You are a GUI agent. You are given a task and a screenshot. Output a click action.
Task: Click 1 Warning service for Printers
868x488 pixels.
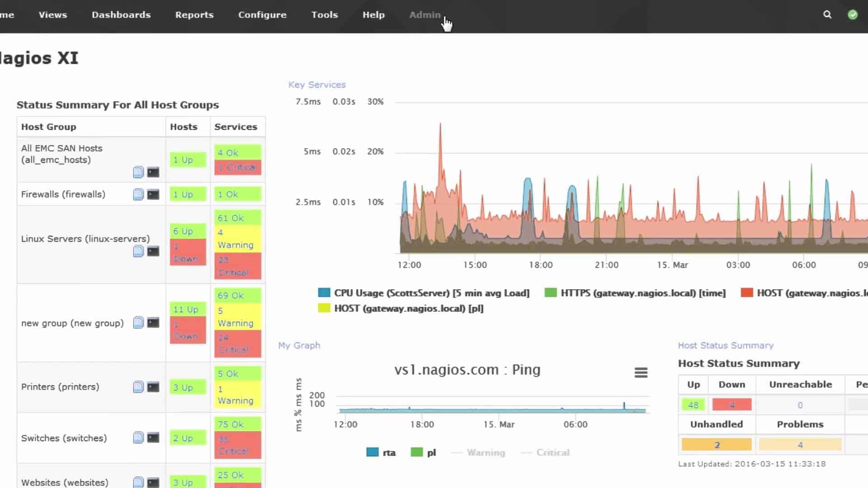pos(238,394)
